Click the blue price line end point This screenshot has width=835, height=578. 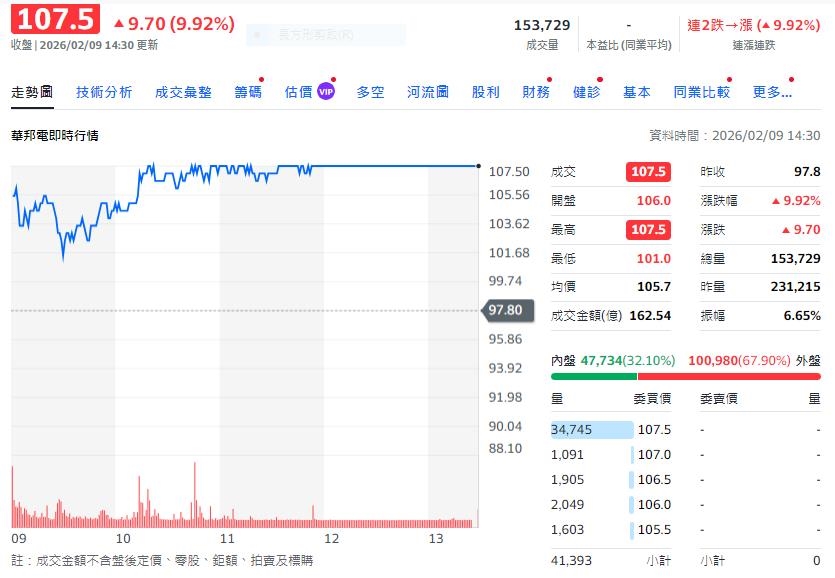point(479,166)
